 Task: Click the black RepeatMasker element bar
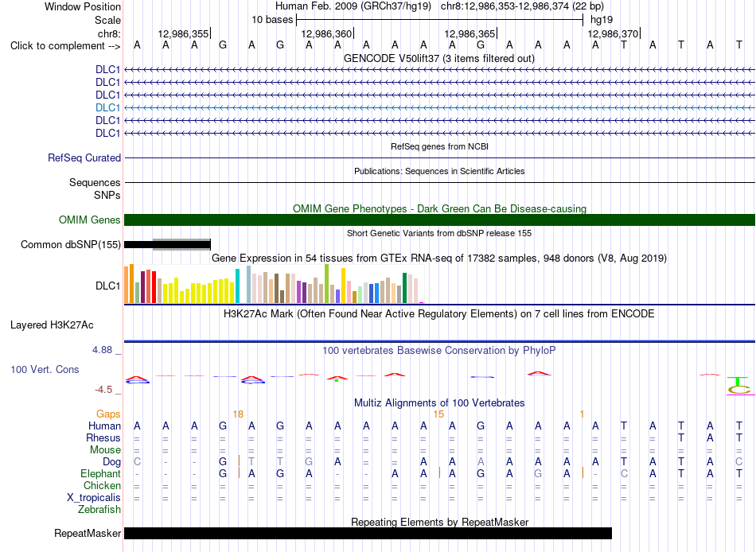coord(368,533)
